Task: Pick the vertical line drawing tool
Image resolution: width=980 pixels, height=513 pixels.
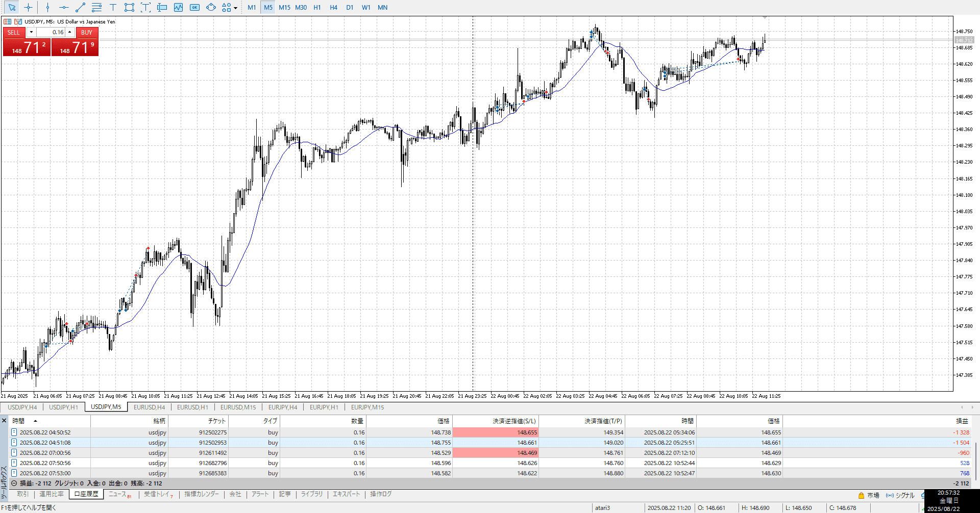Action: point(47,7)
